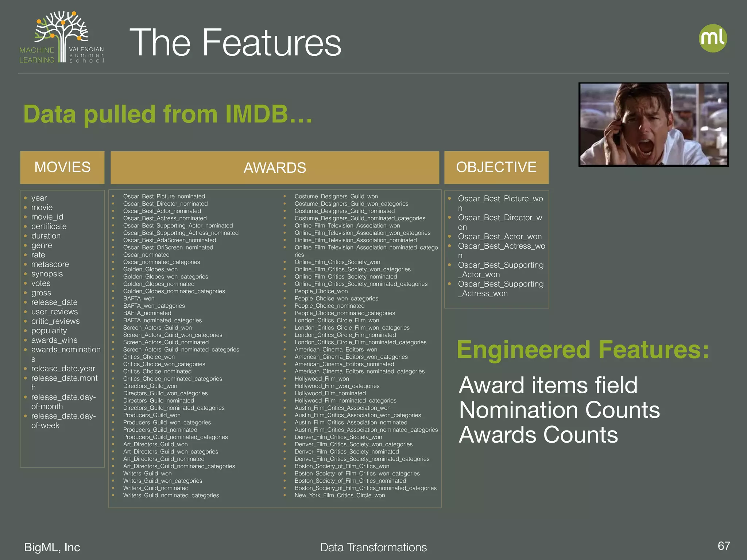Click the man on phone photo
Screen dimensions: 747x560
(x=653, y=125)
